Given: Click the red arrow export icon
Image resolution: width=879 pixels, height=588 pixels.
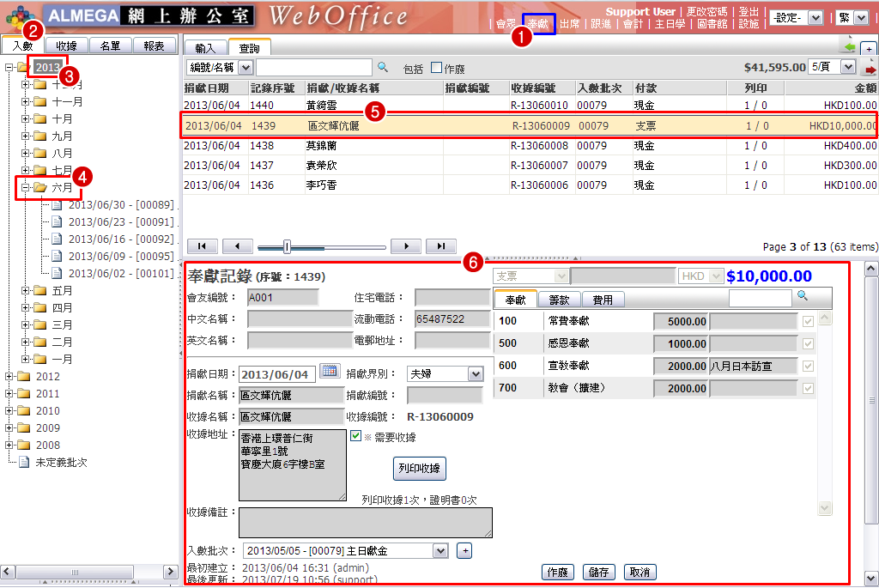Looking at the screenshot, I should pyautogui.click(x=870, y=68).
